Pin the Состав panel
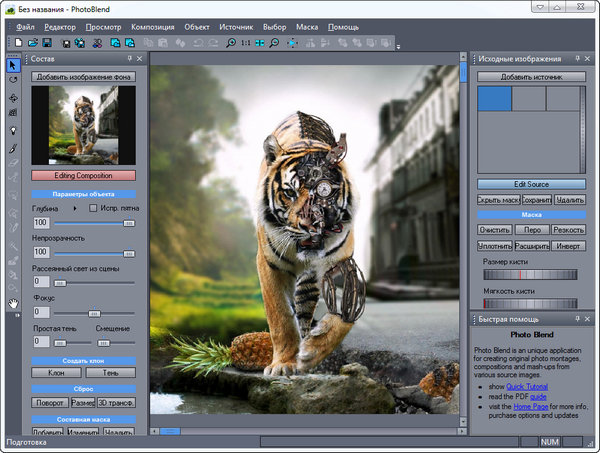 pyautogui.click(x=129, y=59)
